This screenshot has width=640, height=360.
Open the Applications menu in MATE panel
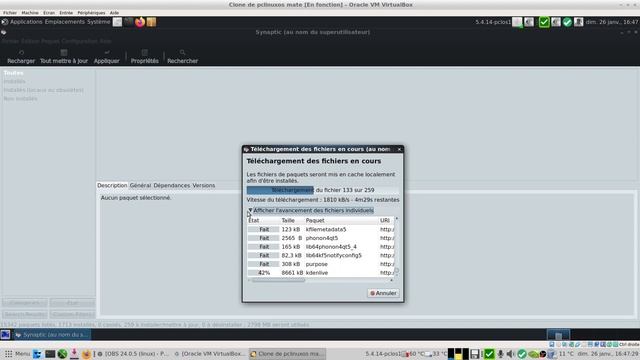(26, 22)
